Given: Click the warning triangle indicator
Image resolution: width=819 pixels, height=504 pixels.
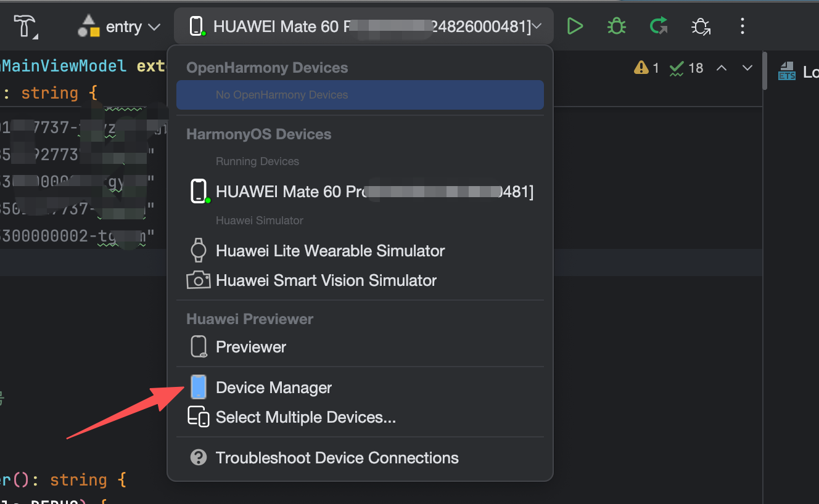Looking at the screenshot, I should pyautogui.click(x=646, y=68).
